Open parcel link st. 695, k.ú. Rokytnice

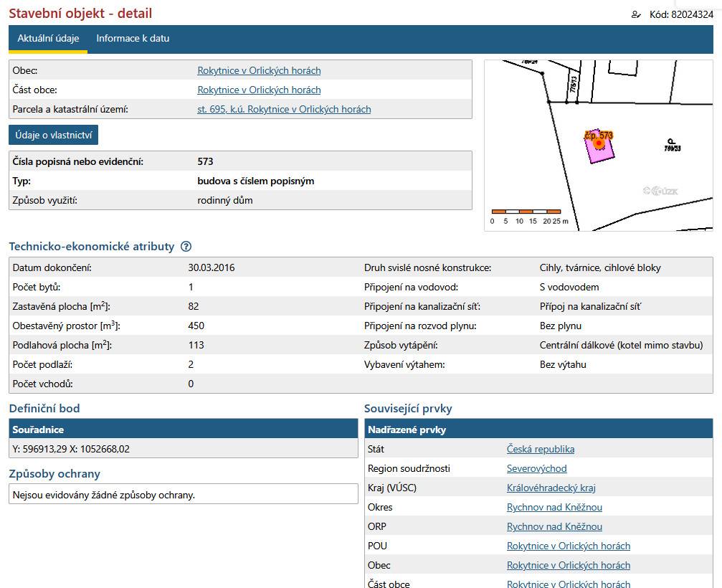click(x=284, y=109)
